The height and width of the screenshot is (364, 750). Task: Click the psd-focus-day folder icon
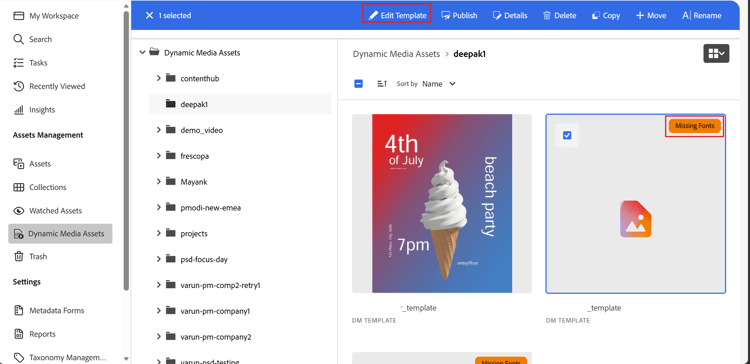point(171,259)
